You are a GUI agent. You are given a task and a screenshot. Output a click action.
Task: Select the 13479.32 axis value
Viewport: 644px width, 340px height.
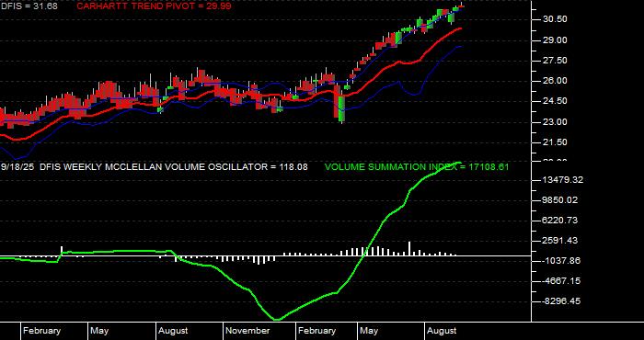(562, 180)
